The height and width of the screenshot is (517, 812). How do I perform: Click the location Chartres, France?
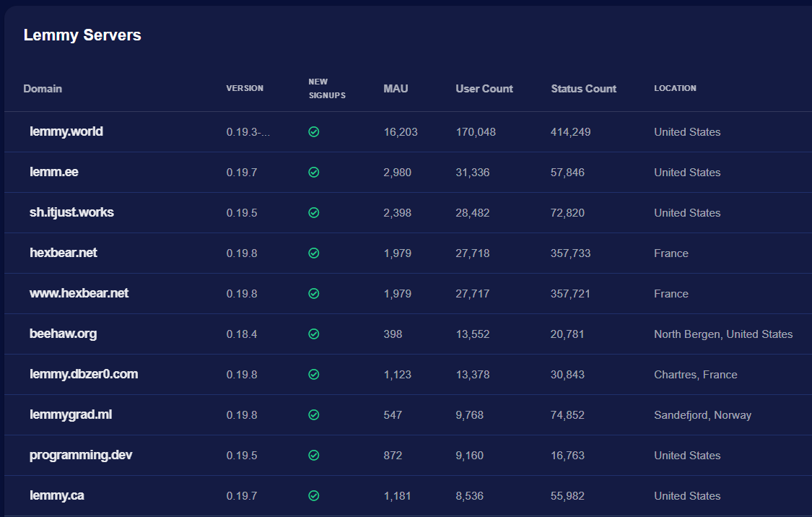pos(696,375)
